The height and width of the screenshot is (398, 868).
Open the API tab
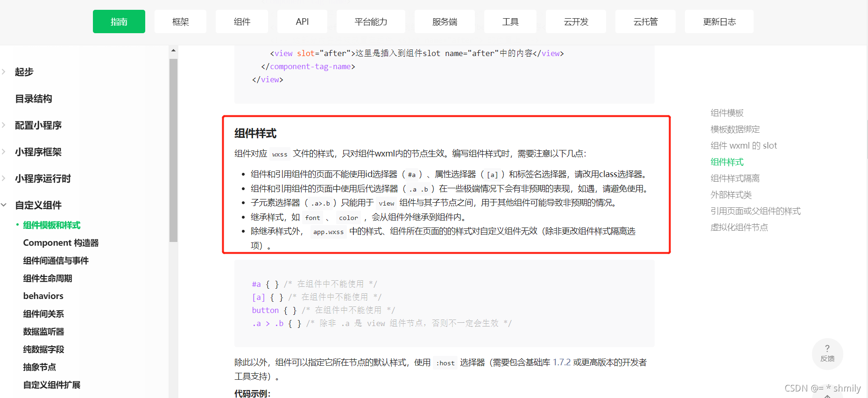click(302, 21)
